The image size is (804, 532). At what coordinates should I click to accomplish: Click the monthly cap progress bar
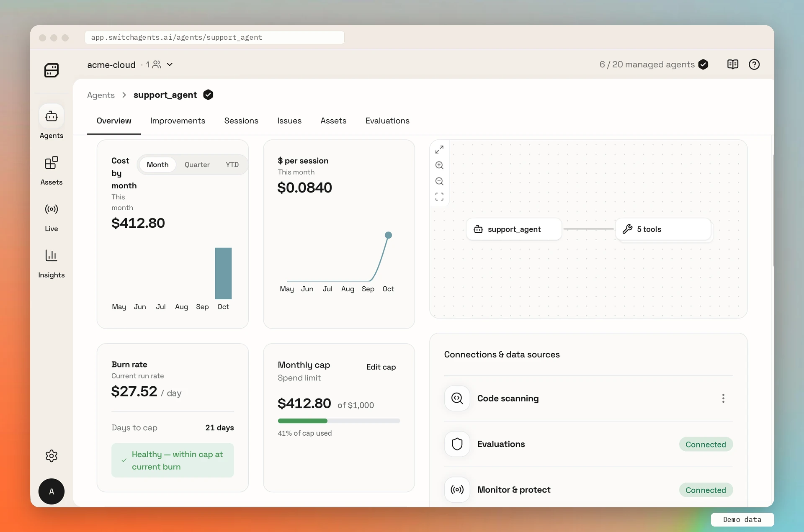[339, 421]
